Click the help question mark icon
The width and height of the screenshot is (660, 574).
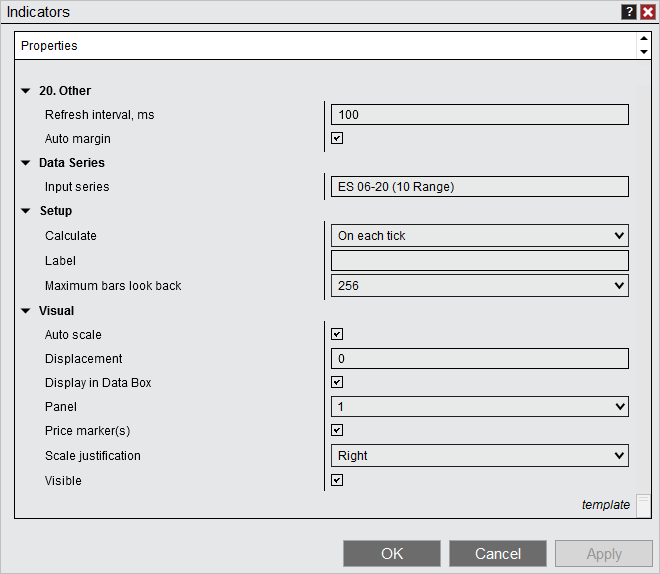pos(629,12)
